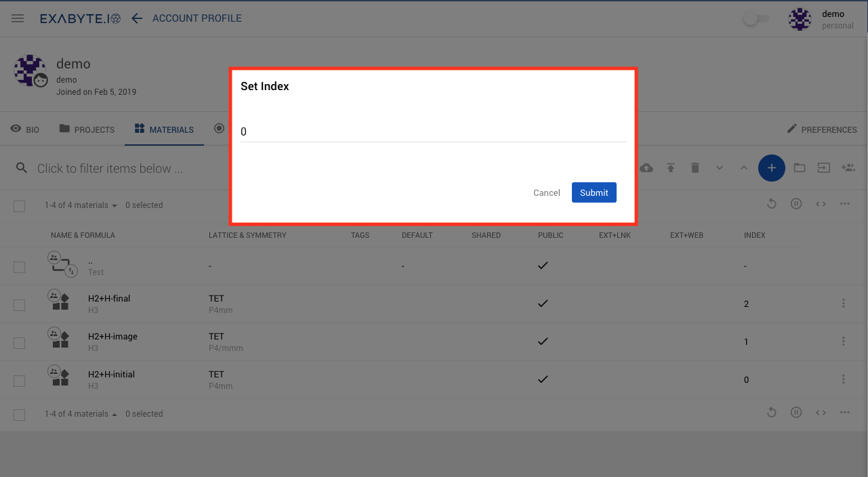
Task: Check the H2+H-final row checkbox
Action: (19, 305)
